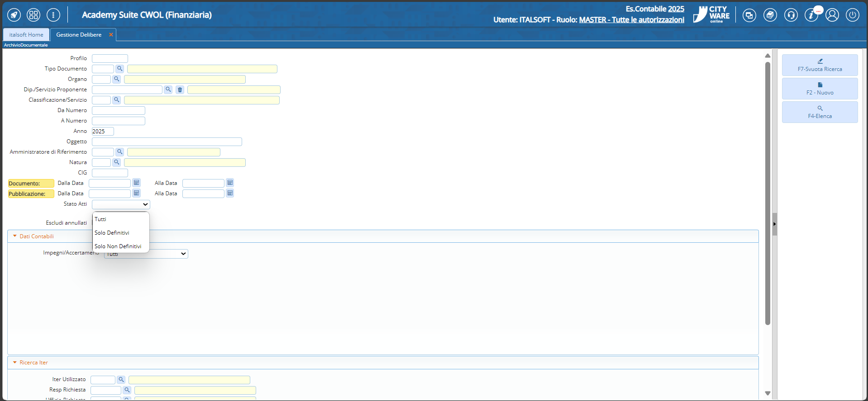868x401 pixels.
Task: Close the Gestione Delibere tab
Action: click(x=111, y=35)
